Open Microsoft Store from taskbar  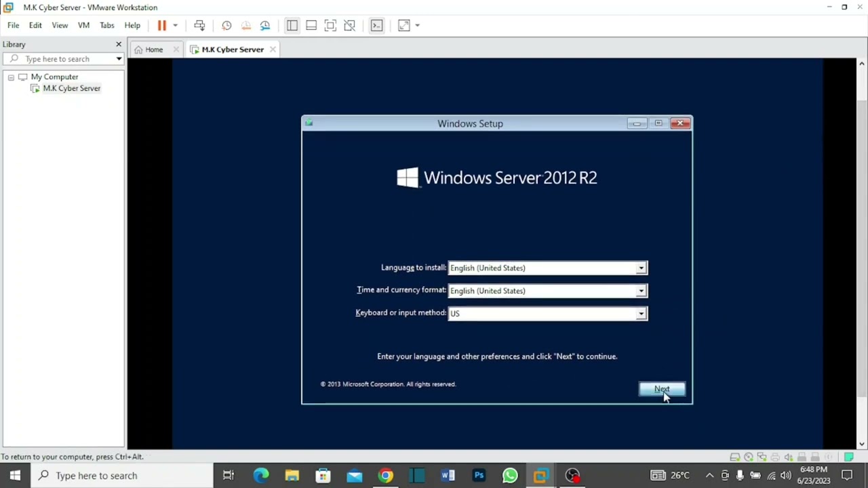(323, 476)
